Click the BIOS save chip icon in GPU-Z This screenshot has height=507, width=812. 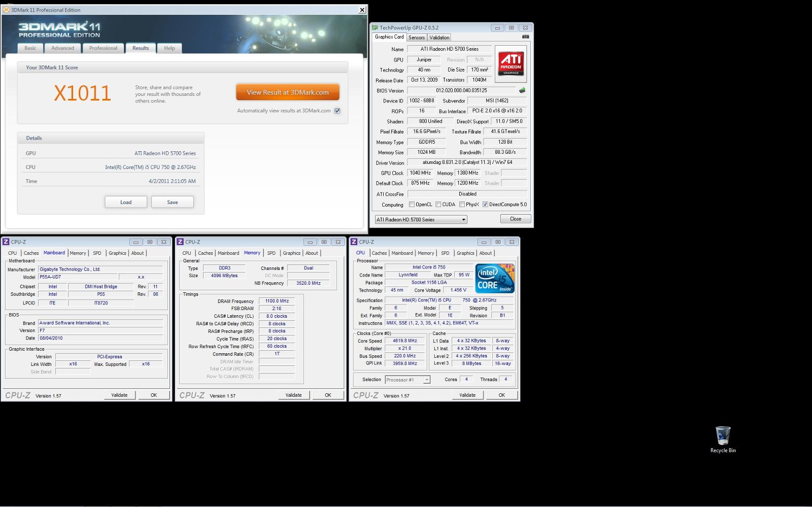tap(522, 90)
